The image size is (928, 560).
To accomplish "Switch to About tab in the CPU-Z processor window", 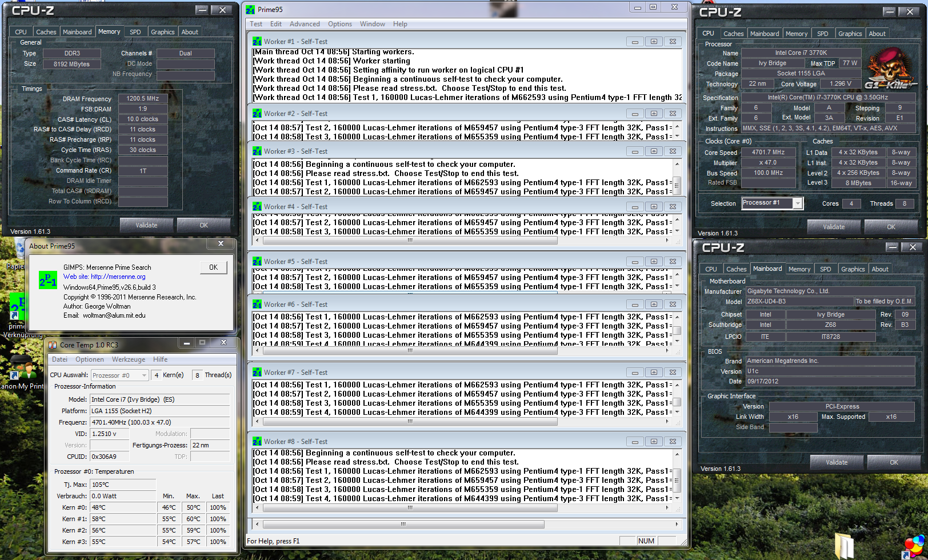I will [877, 34].
